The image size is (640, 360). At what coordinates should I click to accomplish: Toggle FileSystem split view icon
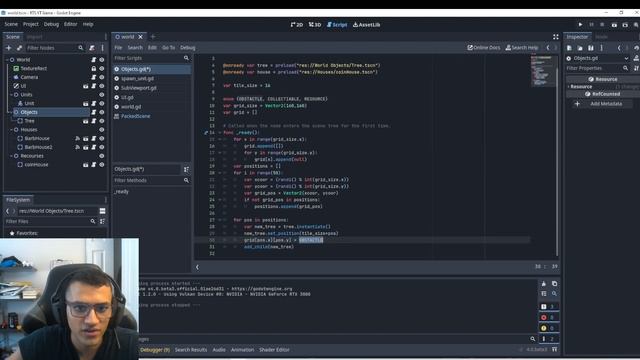pos(102,211)
